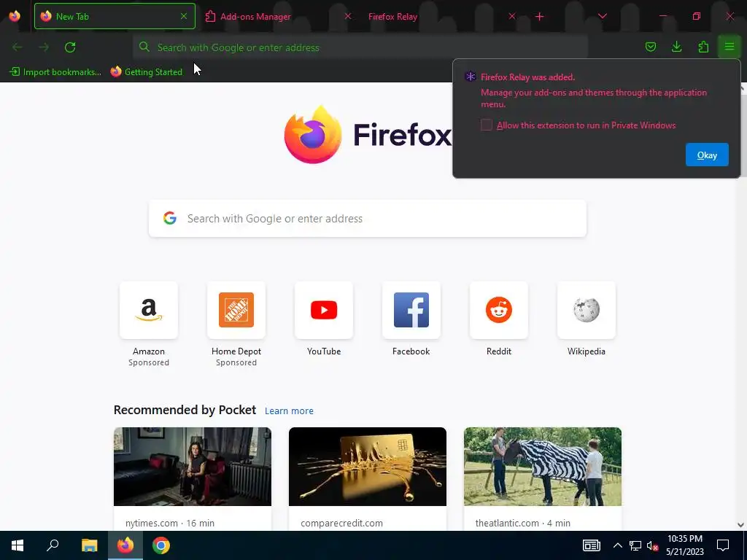Focus the address bar search field
This screenshot has height=560, width=747.
coord(360,47)
